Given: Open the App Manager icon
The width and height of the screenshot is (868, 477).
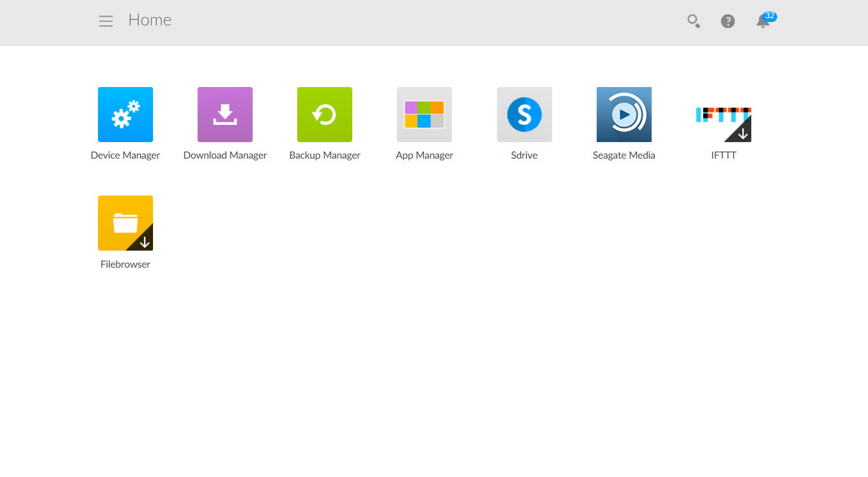Looking at the screenshot, I should (424, 115).
